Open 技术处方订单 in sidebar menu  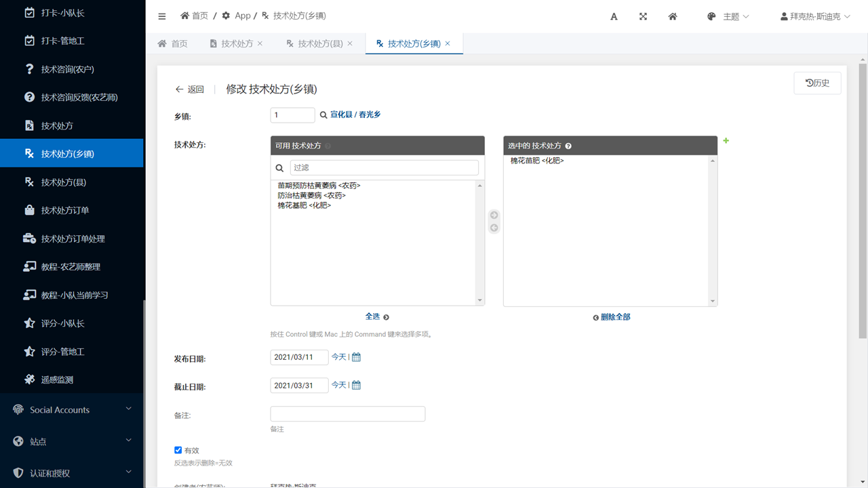tap(65, 210)
